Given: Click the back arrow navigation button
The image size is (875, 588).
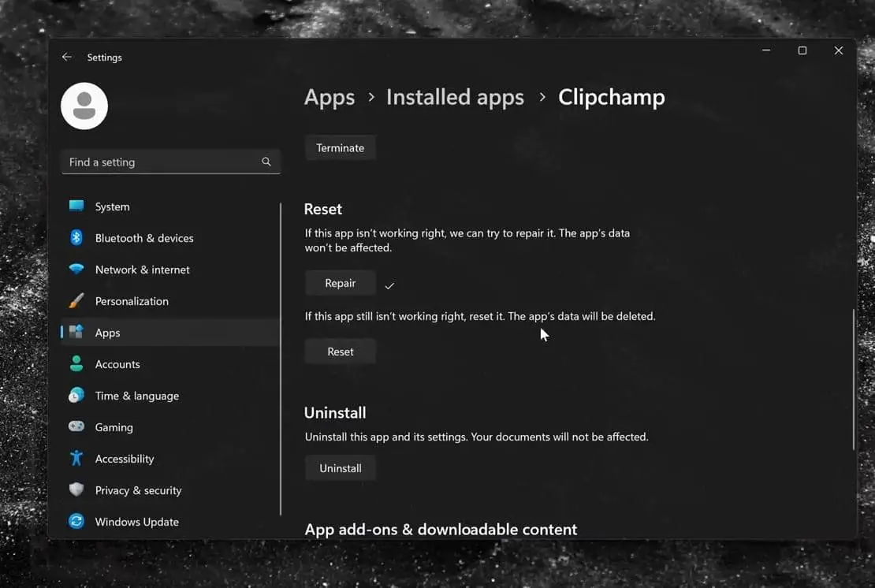Looking at the screenshot, I should 68,56.
